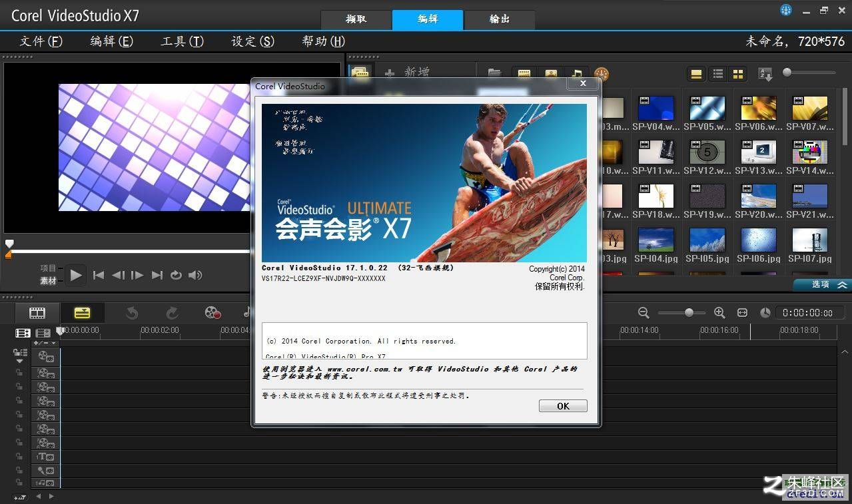The width and height of the screenshot is (852, 504).
Task: Switch to timeline view
Action: (x=82, y=312)
